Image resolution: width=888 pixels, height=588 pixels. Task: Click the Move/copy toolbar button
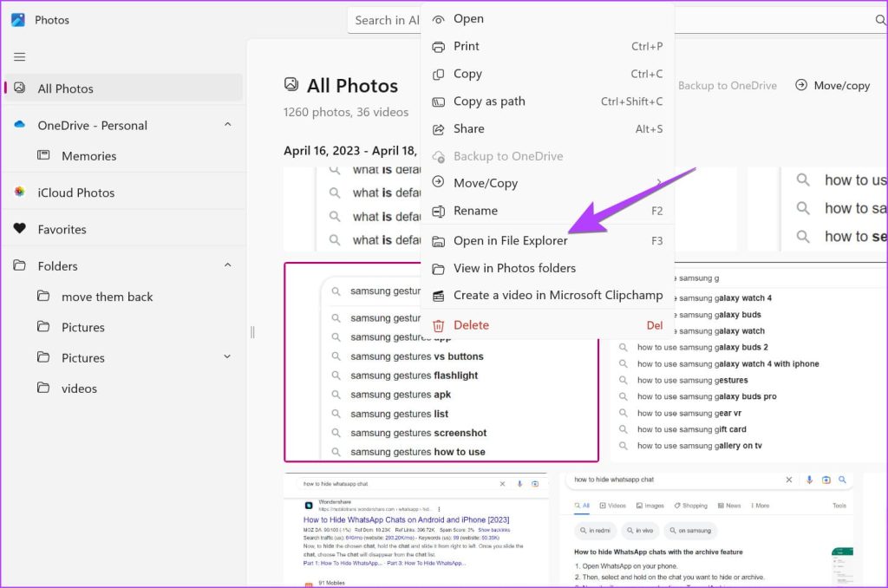832,86
